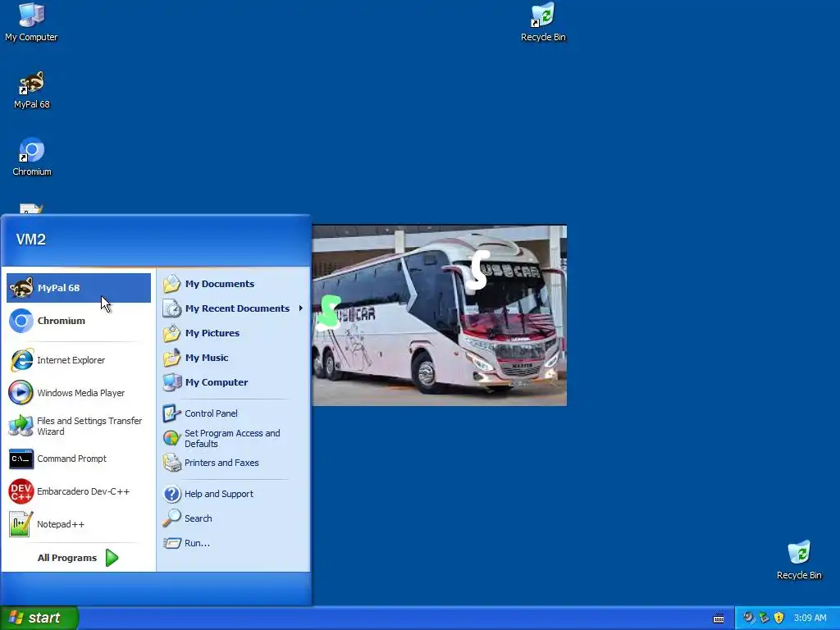Start Internet Explorer from the Start menu

point(79,360)
